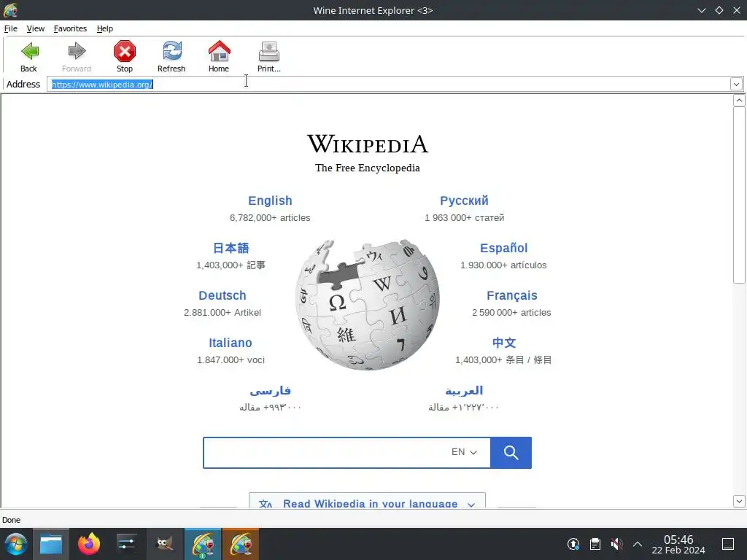The width and height of the screenshot is (747, 560).
Task: Open the File menu
Action: (x=11, y=28)
